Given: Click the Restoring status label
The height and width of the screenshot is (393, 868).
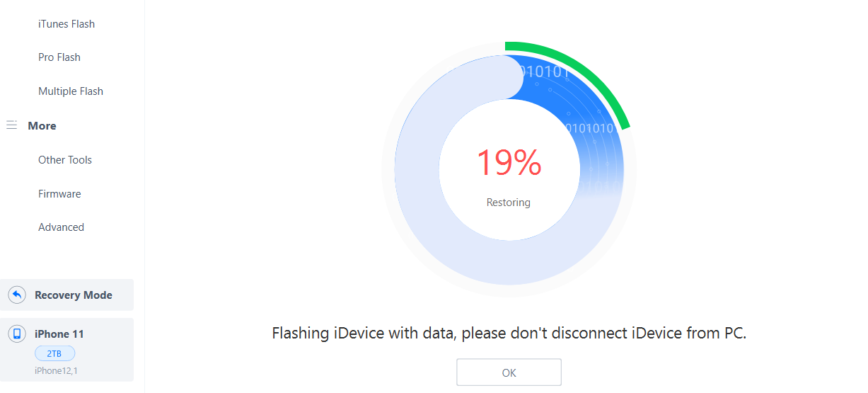Looking at the screenshot, I should [509, 203].
